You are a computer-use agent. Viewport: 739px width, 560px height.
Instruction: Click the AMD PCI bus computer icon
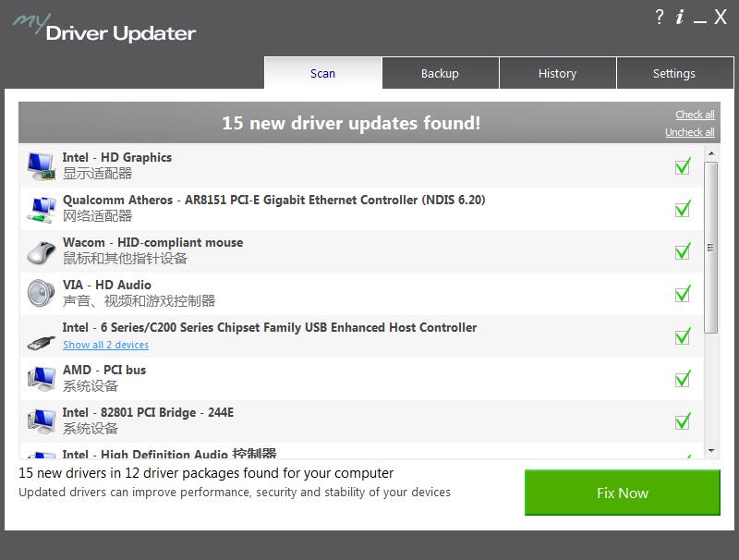tap(41, 379)
